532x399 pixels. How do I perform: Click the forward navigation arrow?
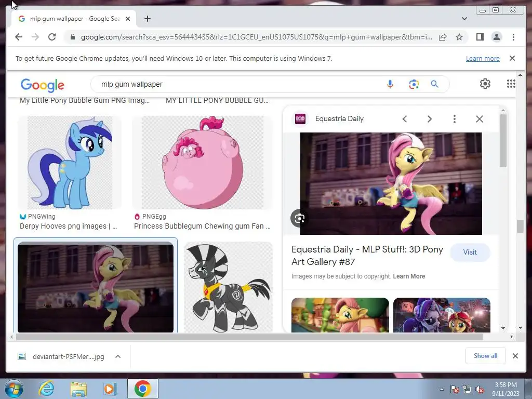[x=35, y=37]
